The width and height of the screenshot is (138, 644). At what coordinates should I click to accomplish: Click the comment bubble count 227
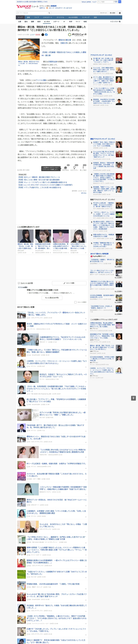tap(33, 35)
